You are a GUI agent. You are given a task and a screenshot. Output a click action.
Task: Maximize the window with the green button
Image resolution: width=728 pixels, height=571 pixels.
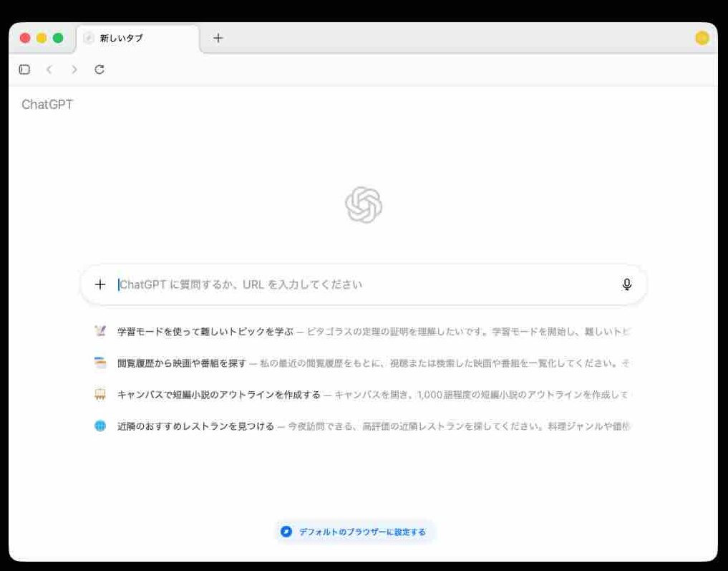pos(58,38)
